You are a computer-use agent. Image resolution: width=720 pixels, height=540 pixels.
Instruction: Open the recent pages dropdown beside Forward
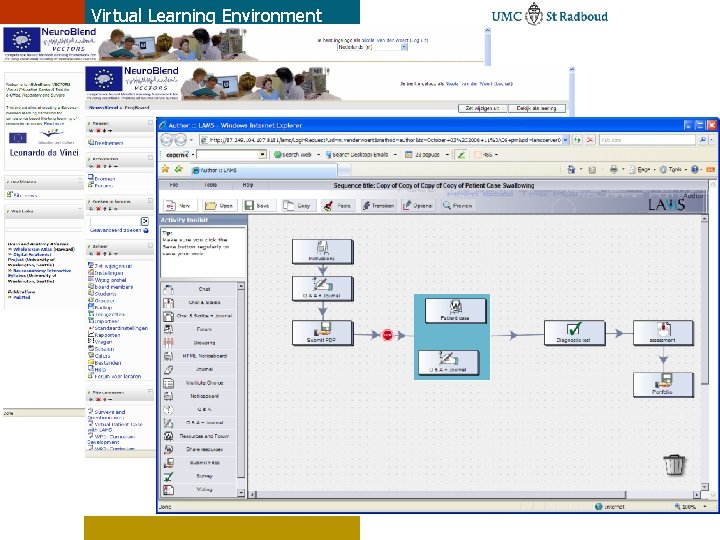pyautogui.click(x=190, y=140)
